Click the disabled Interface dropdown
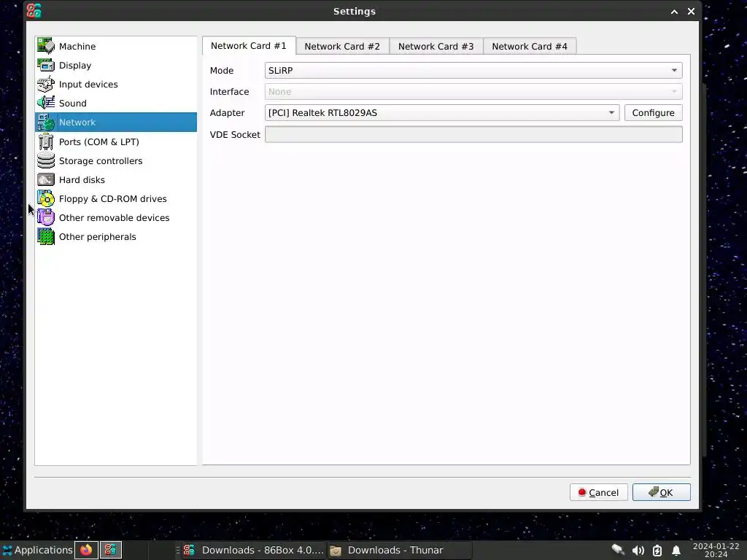Image resolution: width=747 pixels, height=560 pixels. click(x=473, y=91)
